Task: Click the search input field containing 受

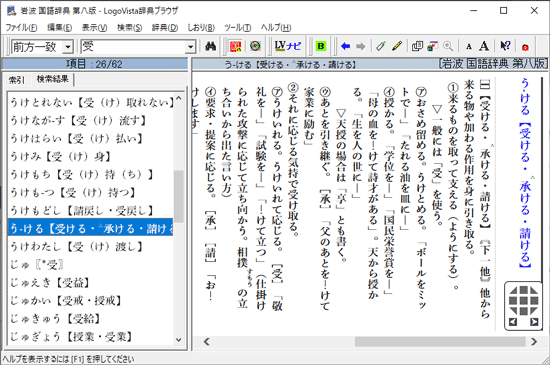Action: [x=133, y=47]
